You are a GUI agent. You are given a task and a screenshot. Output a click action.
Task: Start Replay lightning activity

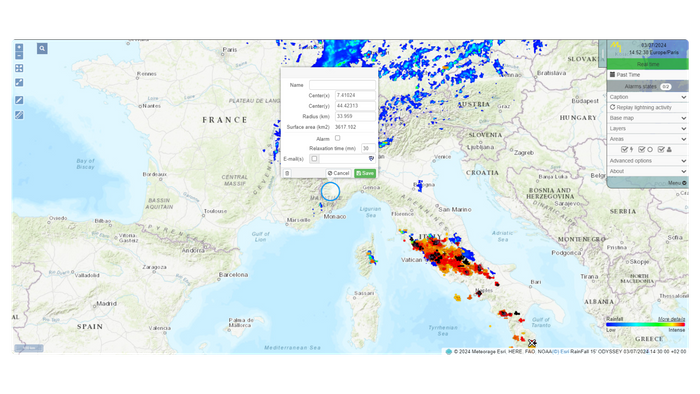point(647,108)
